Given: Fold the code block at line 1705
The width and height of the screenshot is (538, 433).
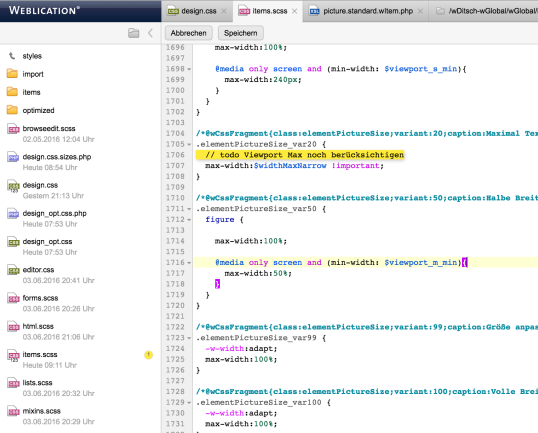Looking at the screenshot, I should 189,144.
